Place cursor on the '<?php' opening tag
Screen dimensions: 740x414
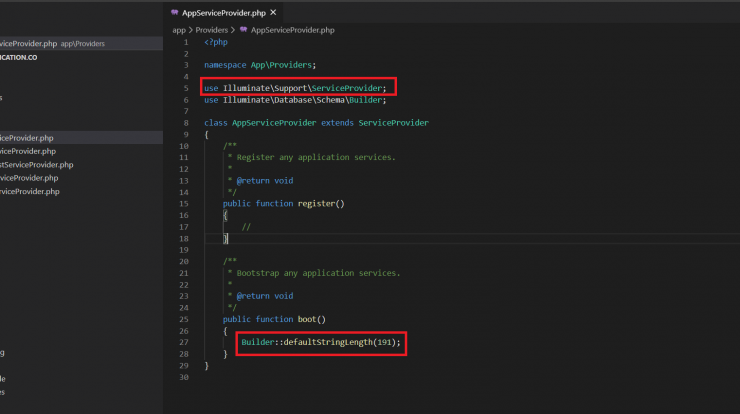216,42
